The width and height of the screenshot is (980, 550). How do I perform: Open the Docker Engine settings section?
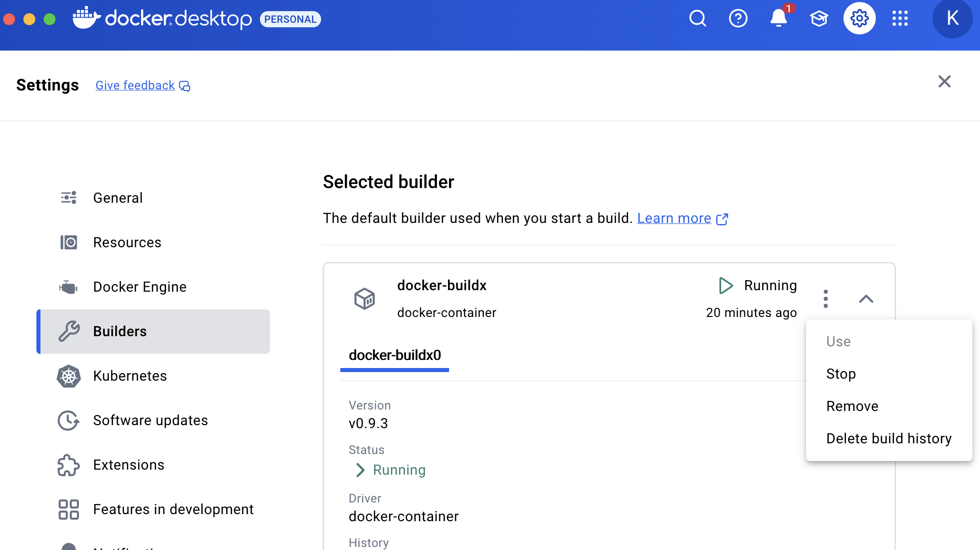tap(140, 287)
